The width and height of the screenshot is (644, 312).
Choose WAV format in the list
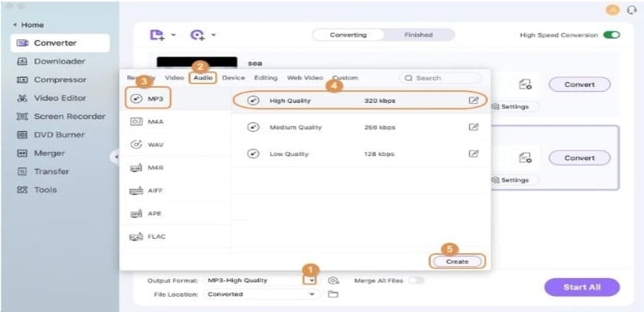point(175,145)
